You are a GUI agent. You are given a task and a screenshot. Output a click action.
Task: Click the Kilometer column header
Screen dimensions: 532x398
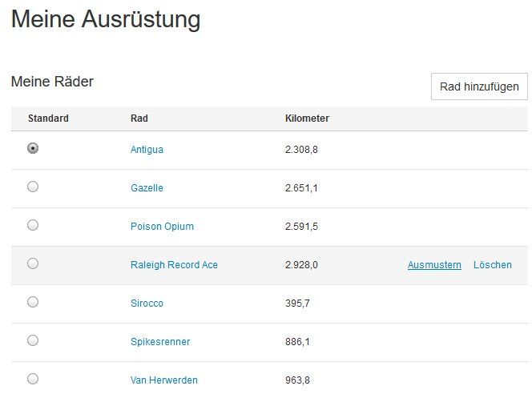[307, 119]
